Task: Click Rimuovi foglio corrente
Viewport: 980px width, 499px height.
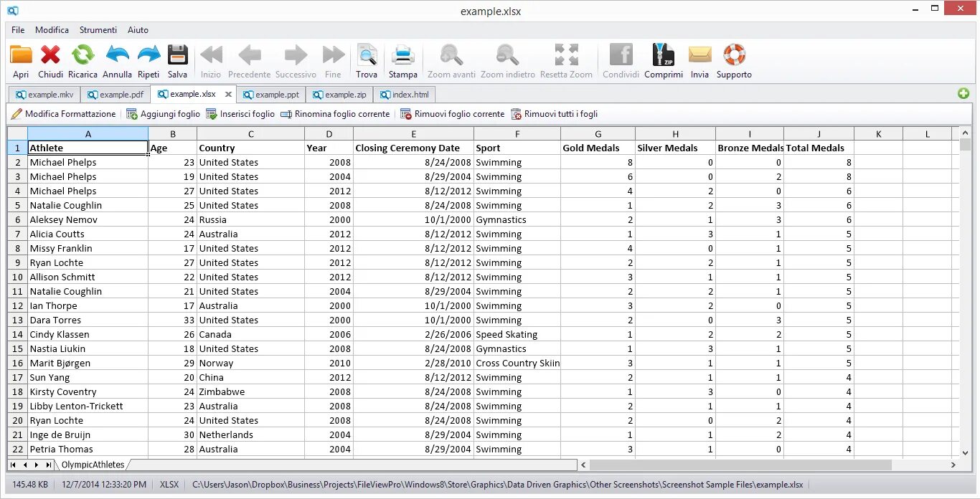Action: tap(452, 114)
